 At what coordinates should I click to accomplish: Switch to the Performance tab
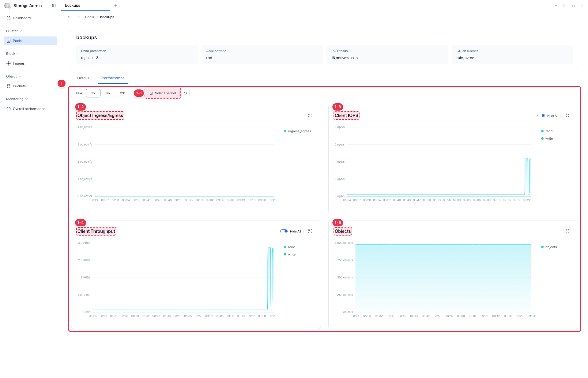(113, 78)
